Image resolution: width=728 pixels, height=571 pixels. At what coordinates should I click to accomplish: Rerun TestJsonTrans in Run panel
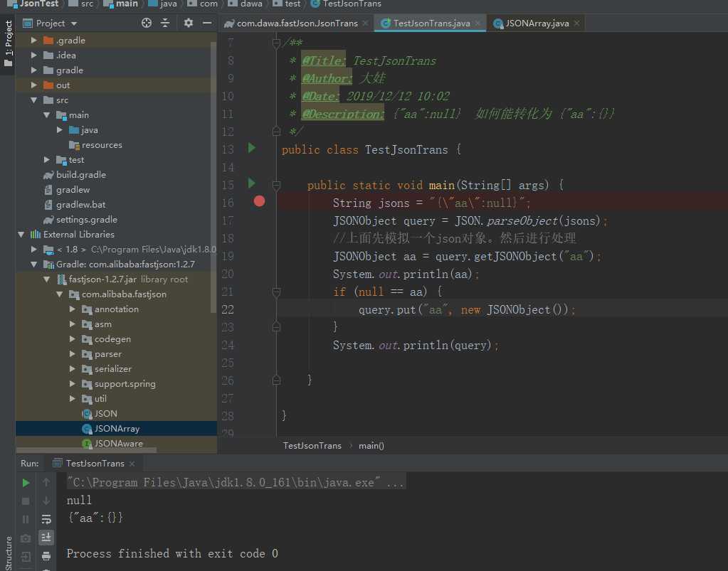[26, 483]
